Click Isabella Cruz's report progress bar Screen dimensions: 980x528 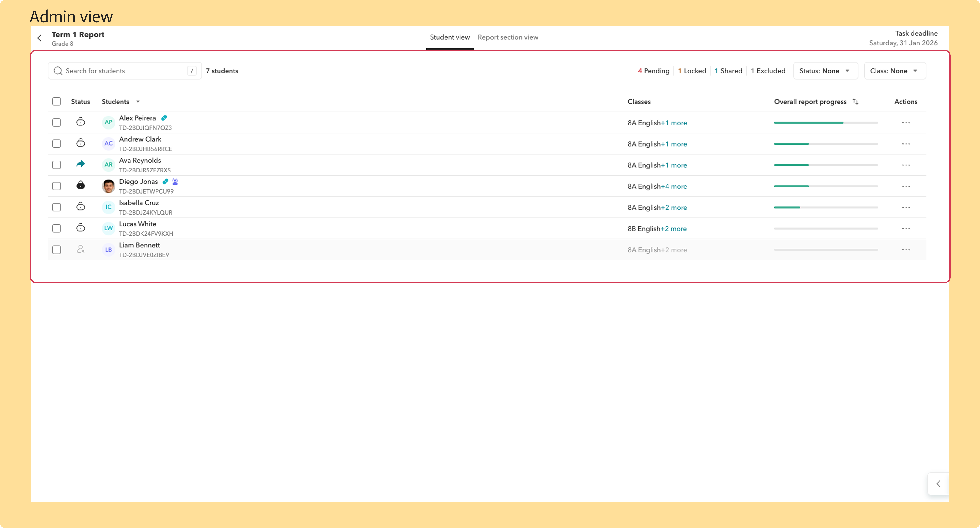pos(826,208)
